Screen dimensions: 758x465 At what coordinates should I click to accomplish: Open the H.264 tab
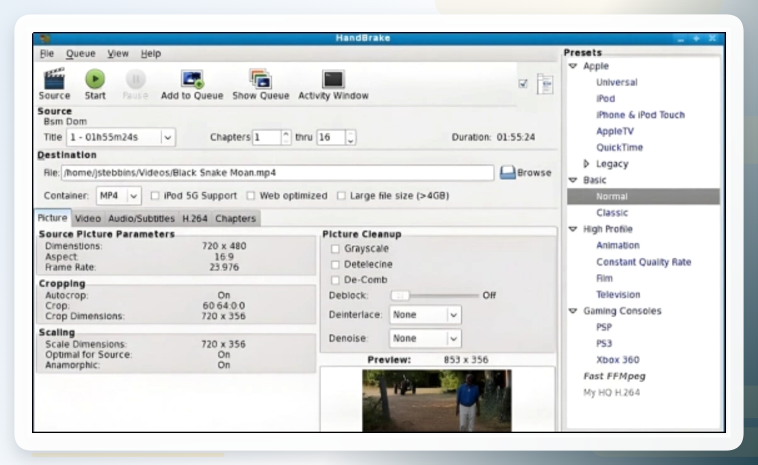click(195, 218)
